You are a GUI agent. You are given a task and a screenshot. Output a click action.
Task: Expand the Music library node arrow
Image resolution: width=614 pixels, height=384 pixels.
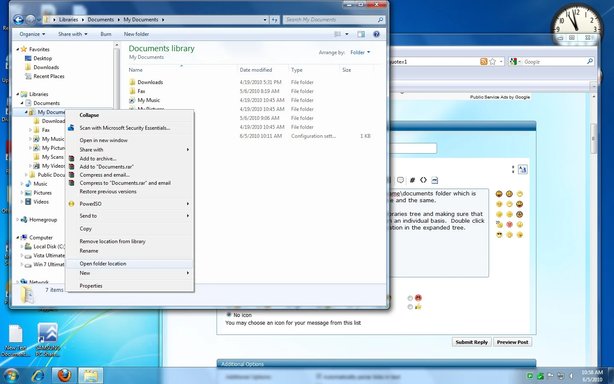(22, 184)
